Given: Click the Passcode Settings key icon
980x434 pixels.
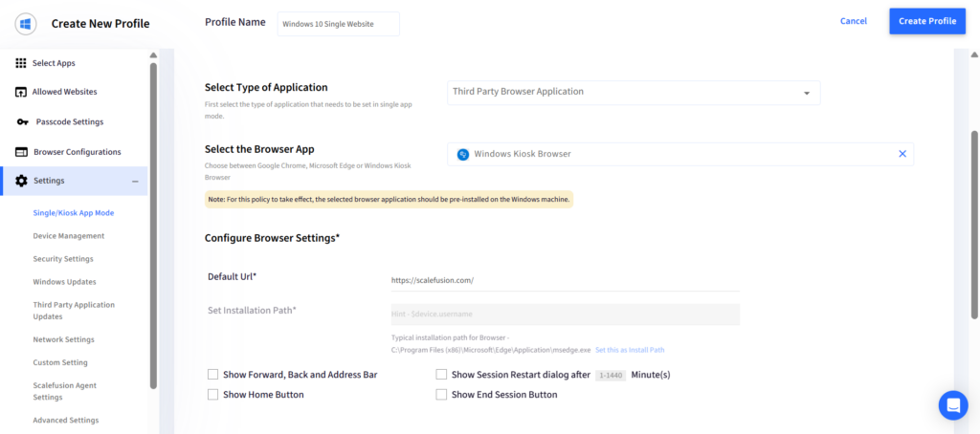Looking at the screenshot, I should tap(22, 121).
